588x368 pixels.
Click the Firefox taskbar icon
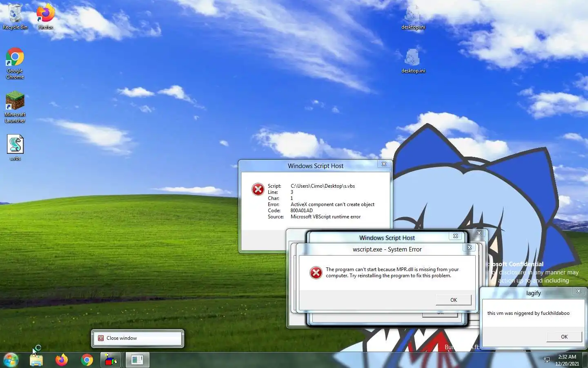[62, 360]
